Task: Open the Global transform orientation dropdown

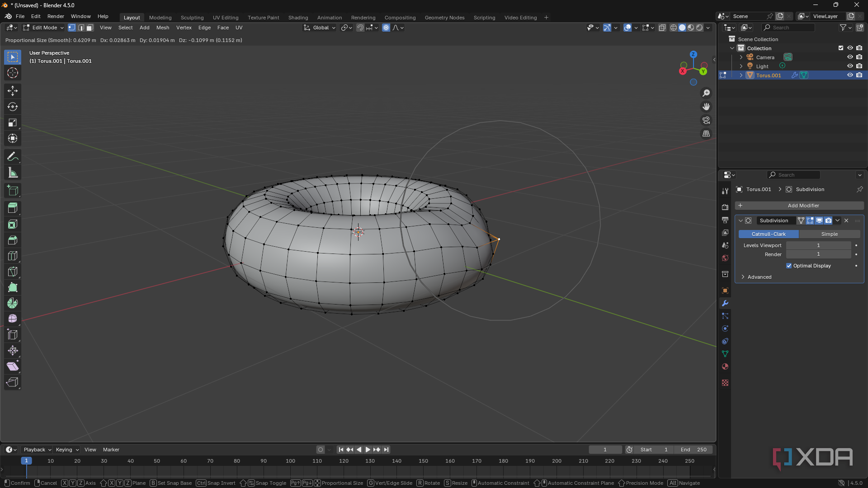Action: point(320,28)
